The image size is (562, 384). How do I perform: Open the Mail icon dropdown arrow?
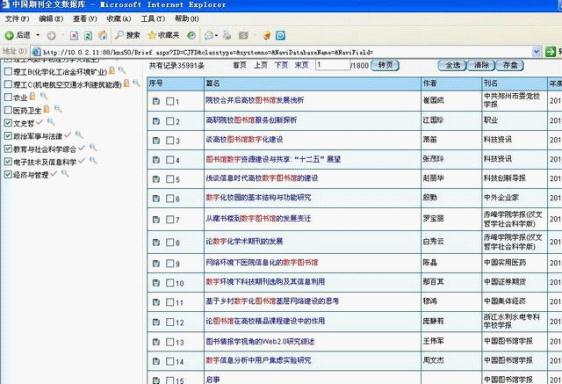point(216,35)
